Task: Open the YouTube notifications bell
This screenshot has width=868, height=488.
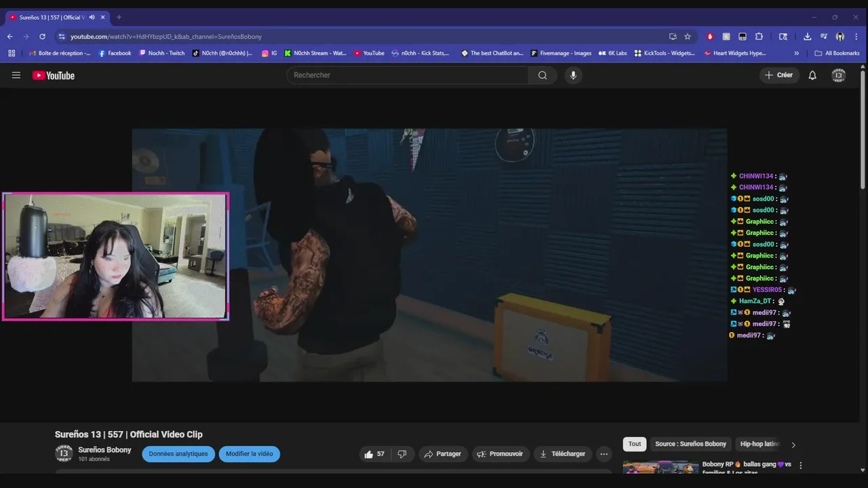Action: click(x=812, y=75)
